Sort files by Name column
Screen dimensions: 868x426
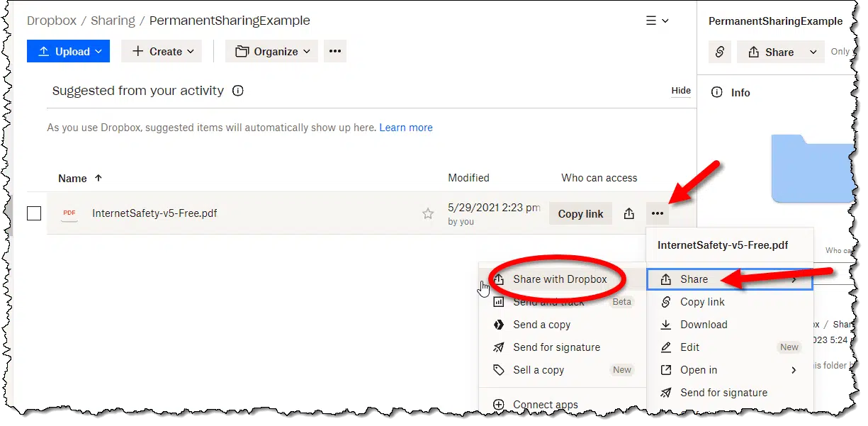tap(80, 179)
